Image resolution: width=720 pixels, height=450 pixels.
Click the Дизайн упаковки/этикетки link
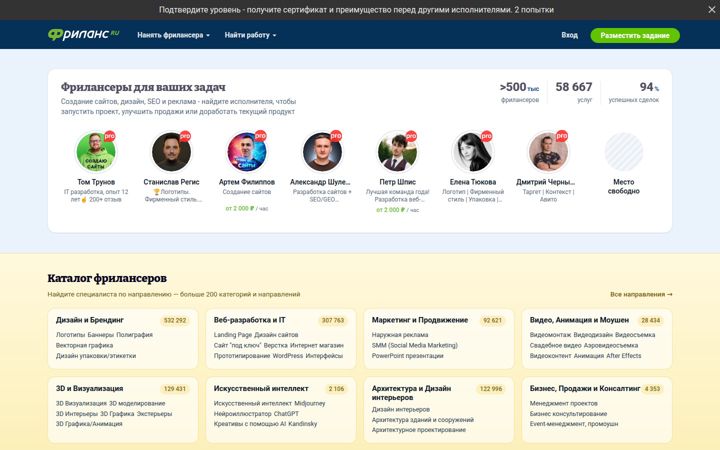[x=96, y=356]
